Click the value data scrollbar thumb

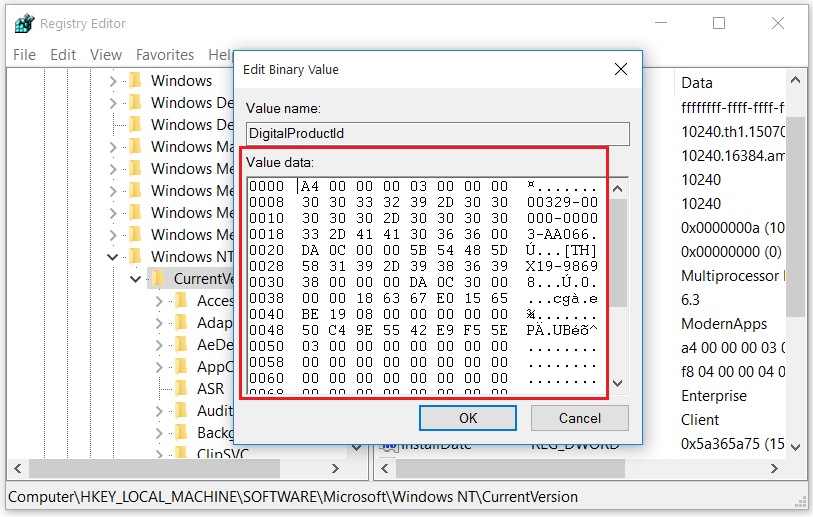point(617,252)
